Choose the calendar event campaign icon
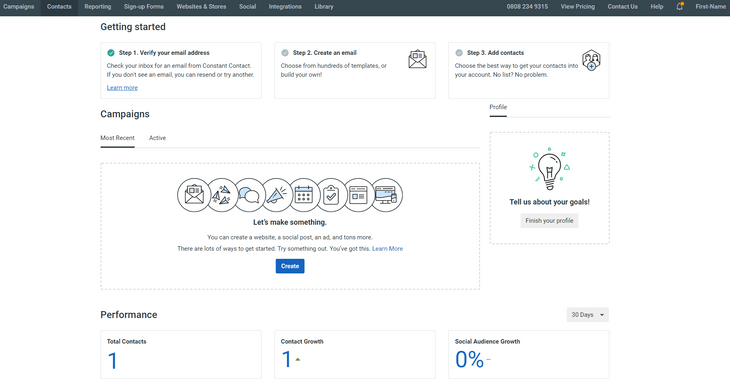This screenshot has height=382, width=730. point(304,195)
